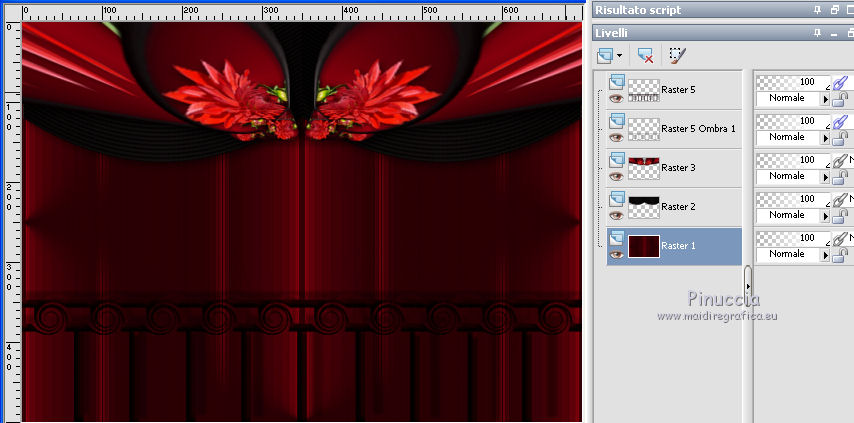The height and width of the screenshot is (423, 854).
Task: Open blend mode dropdown for Raster 3
Action: pos(826,177)
